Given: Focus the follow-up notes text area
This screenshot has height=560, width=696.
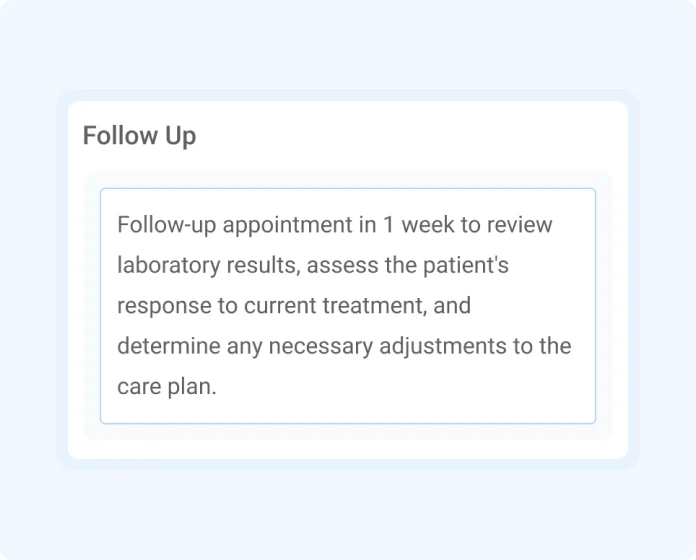Looking at the screenshot, I should (x=348, y=306).
